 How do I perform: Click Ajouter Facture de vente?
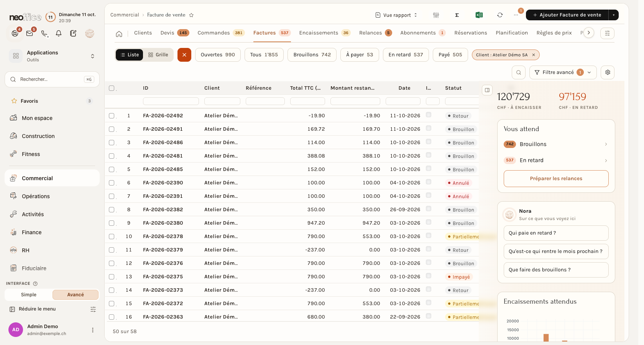[567, 15]
